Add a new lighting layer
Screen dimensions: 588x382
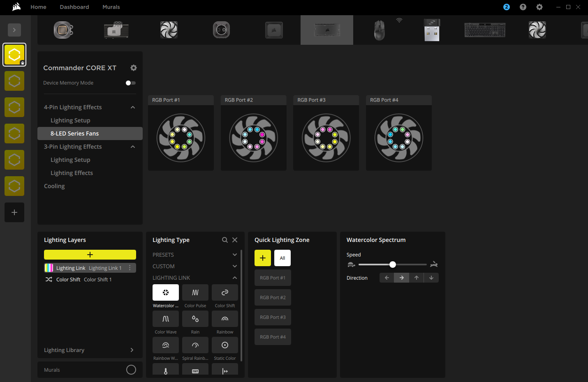90,254
